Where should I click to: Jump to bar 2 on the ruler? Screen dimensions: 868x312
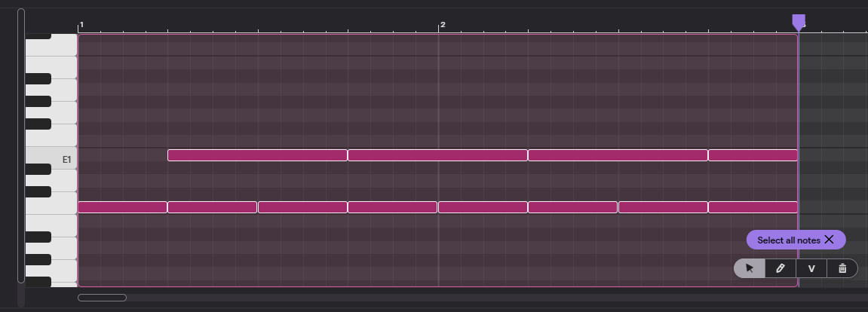click(x=442, y=26)
